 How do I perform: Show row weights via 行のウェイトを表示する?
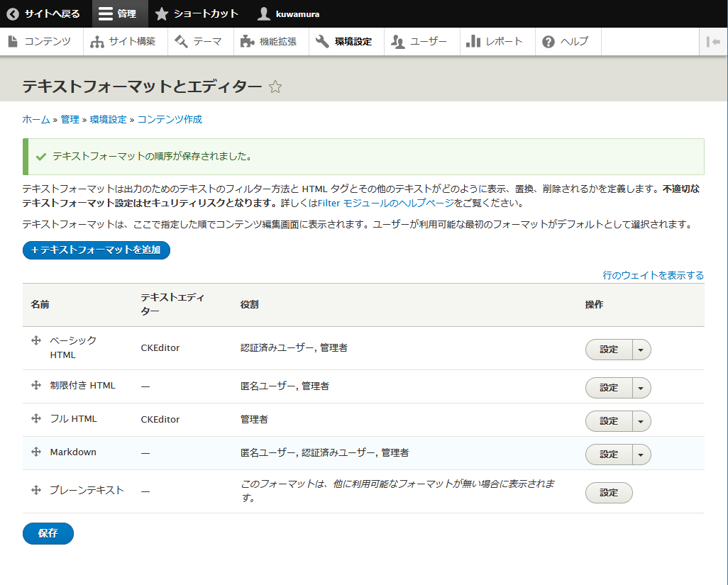(653, 275)
